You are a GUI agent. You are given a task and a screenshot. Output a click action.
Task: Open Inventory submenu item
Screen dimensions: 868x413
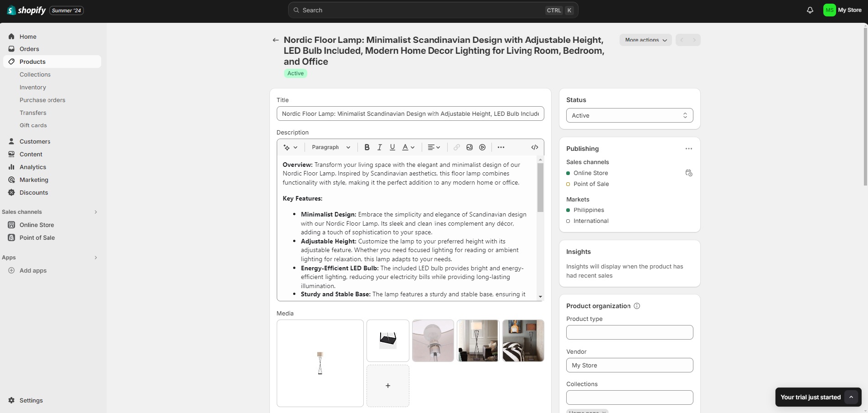click(x=33, y=87)
